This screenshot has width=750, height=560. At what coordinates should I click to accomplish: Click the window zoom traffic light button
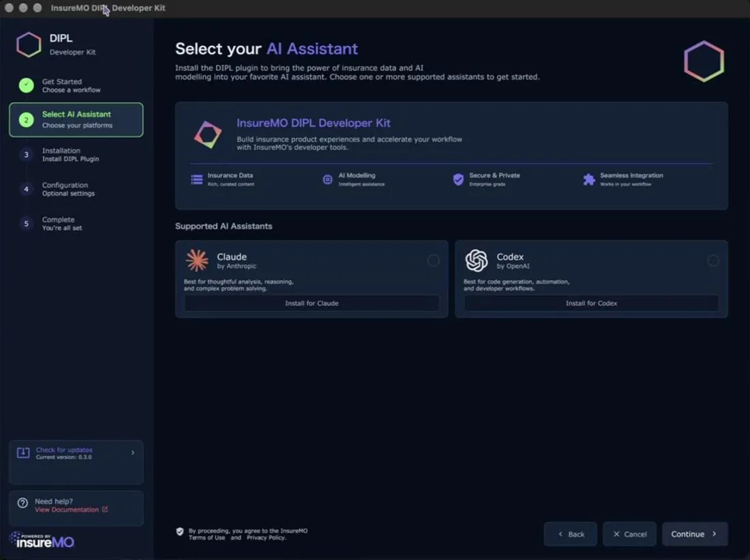click(37, 8)
